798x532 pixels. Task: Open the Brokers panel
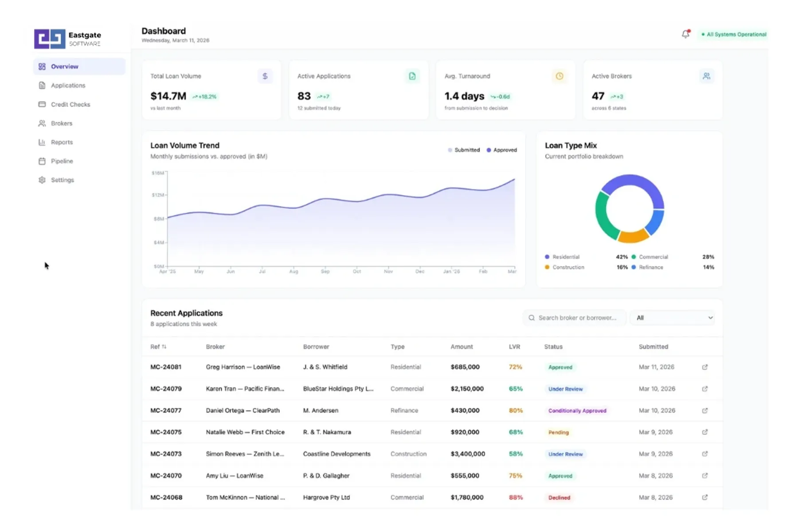61,123
